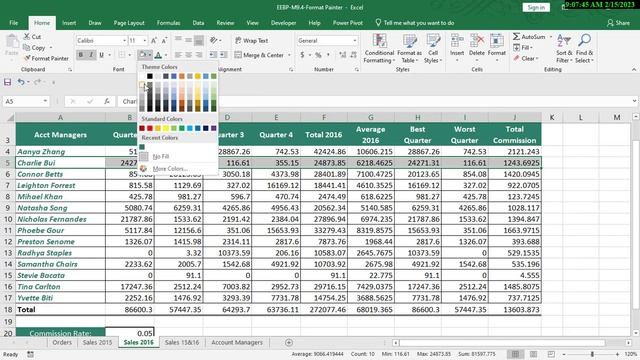Click the Font Color A icon
The height and width of the screenshot is (360, 640).
click(x=158, y=55)
